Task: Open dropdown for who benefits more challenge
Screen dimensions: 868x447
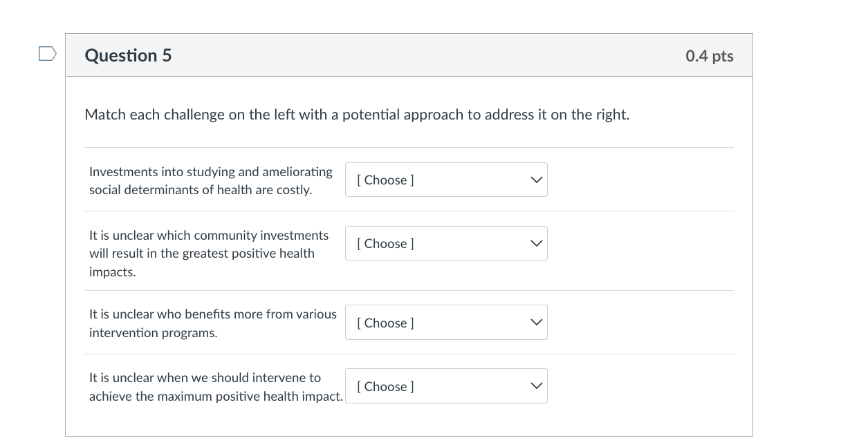Action: click(446, 323)
